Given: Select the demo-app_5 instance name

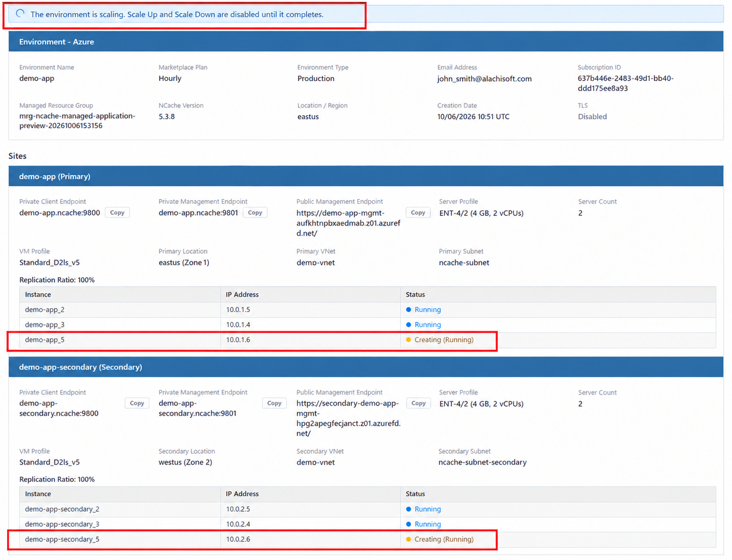Looking at the screenshot, I should click(x=45, y=340).
